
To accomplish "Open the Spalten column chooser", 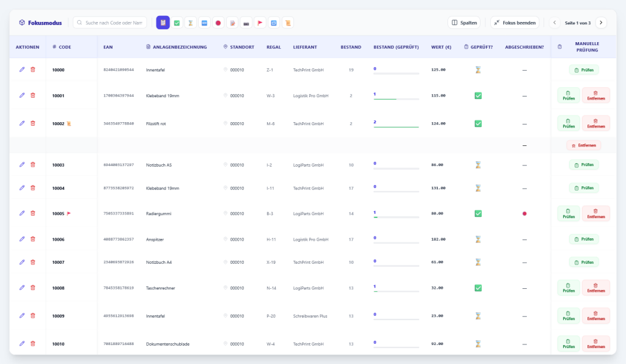I will coord(464,23).
